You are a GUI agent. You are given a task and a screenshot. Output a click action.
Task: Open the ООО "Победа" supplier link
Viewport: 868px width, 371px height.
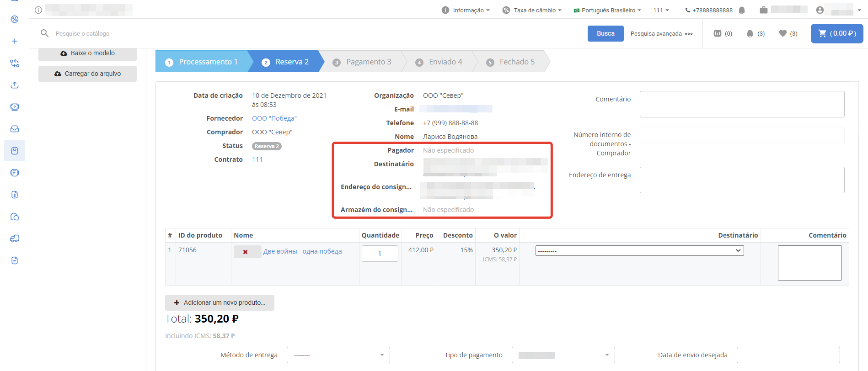[x=274, y=118]
